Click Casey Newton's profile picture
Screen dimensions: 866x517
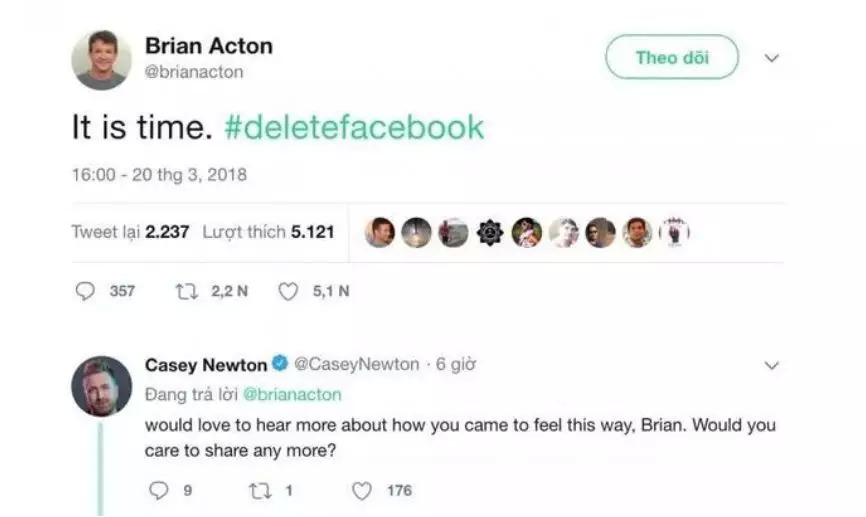coord(101,386)
